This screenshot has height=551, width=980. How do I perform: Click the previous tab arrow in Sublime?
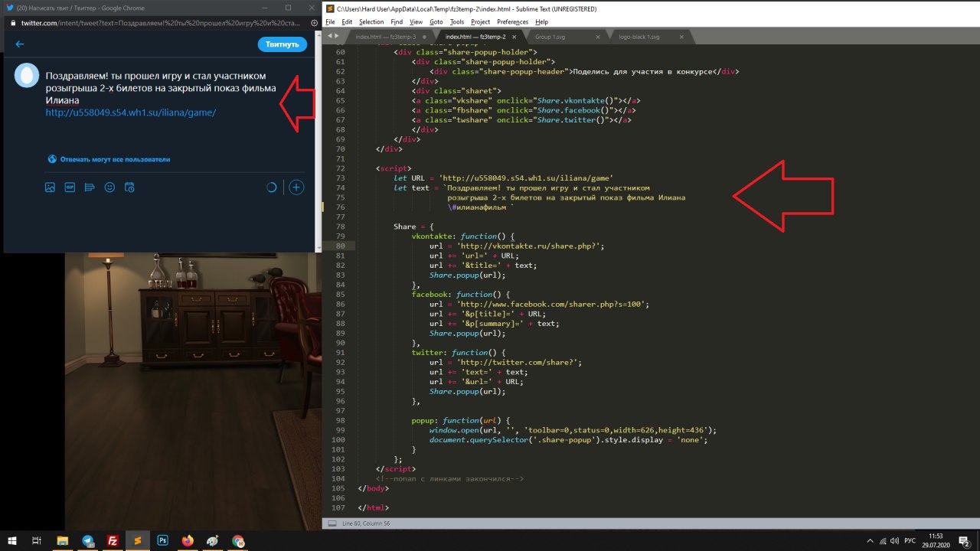(x=329, y=36)
